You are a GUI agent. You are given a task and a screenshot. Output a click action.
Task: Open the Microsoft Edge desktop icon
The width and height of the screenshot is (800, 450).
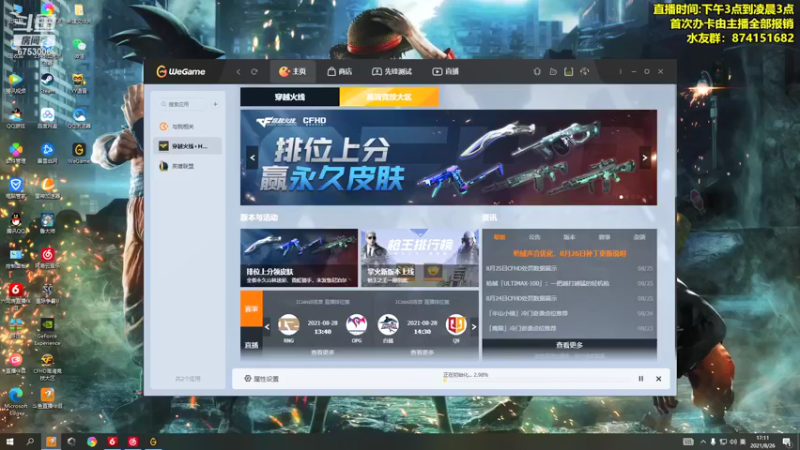(x=16, y=402)
